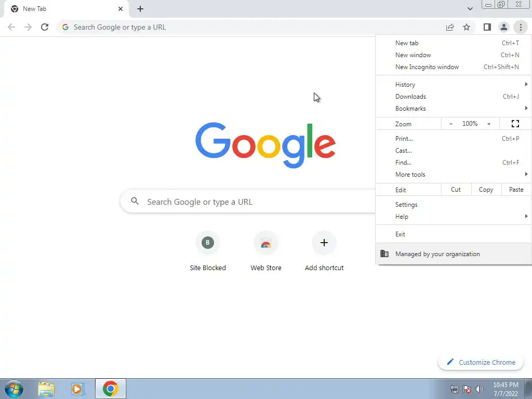
Task: Open a new tab with plus button
Action: tap(140, 9)
